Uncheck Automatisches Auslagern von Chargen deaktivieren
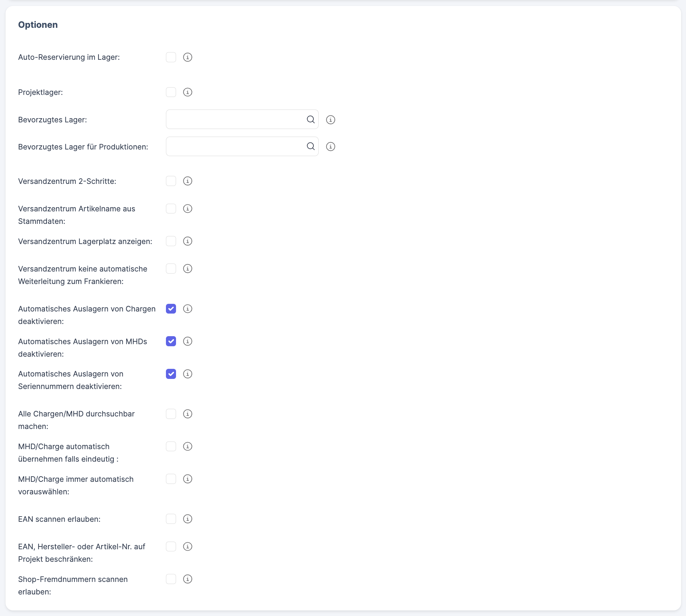The image size is (686, 616). (x=171, y=309)
